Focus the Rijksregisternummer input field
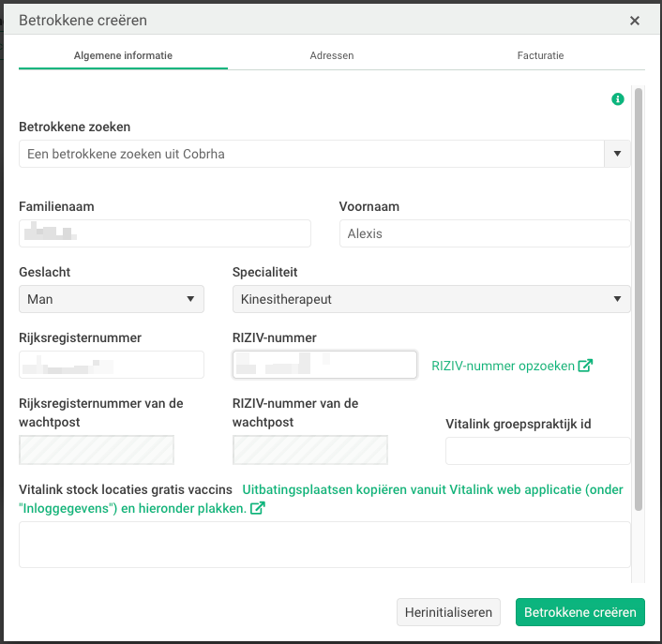 click(112, 365)
